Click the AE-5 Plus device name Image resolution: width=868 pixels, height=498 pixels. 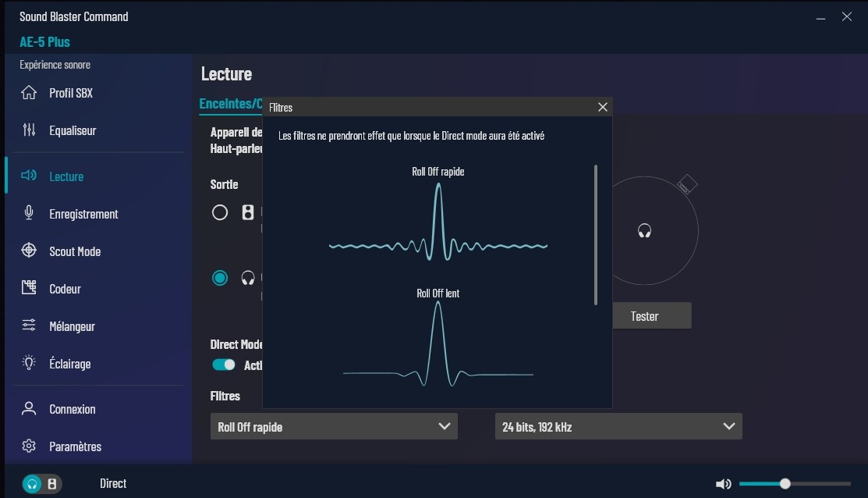point(44,41)
